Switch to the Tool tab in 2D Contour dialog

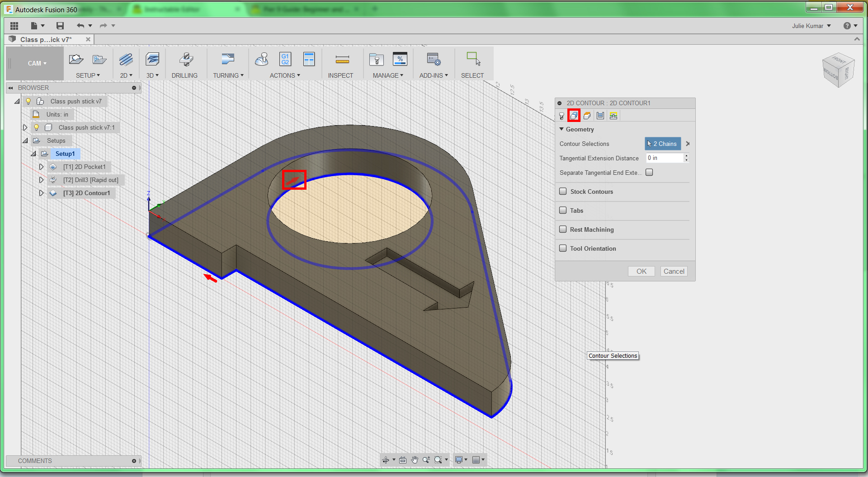pos(561,116)
